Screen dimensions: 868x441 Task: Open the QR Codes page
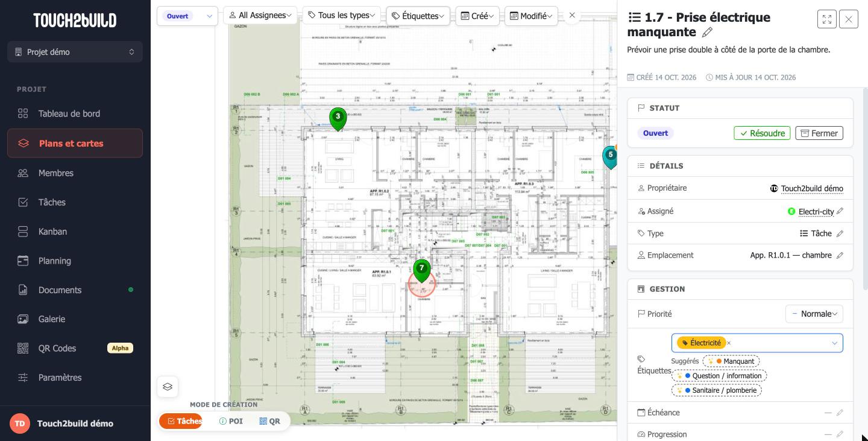point(75,348)
